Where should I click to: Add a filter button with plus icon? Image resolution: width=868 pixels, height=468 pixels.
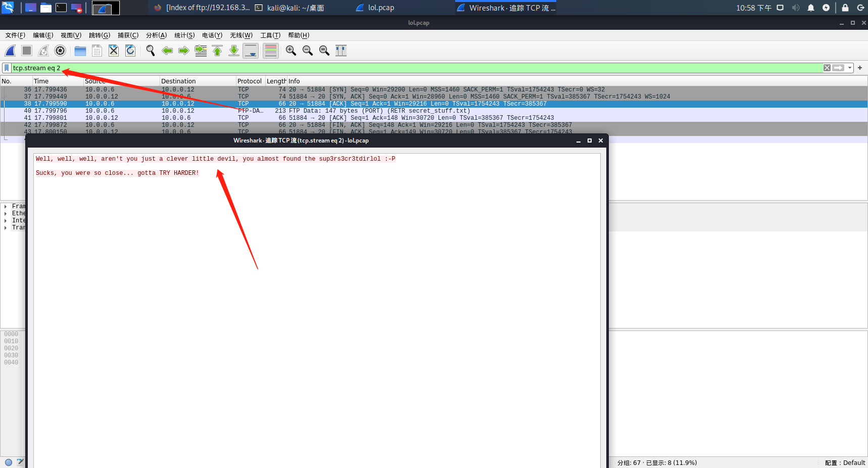[860, 68]
